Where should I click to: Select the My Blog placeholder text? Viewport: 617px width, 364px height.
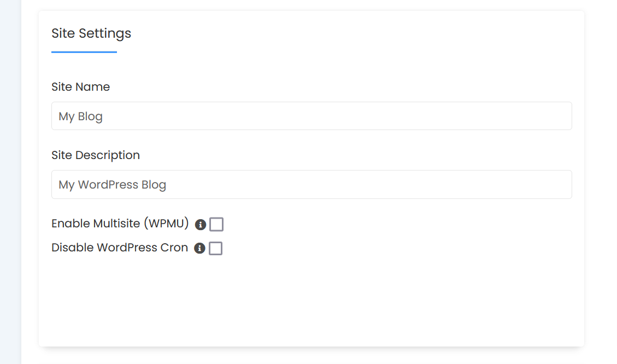pyautogui.click(x=81, y=116)
